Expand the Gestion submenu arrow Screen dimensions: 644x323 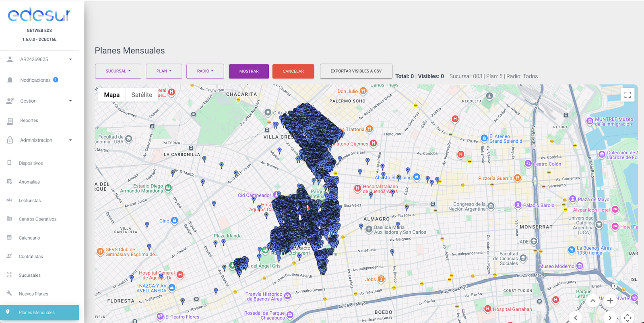click(x=70, y=101)
